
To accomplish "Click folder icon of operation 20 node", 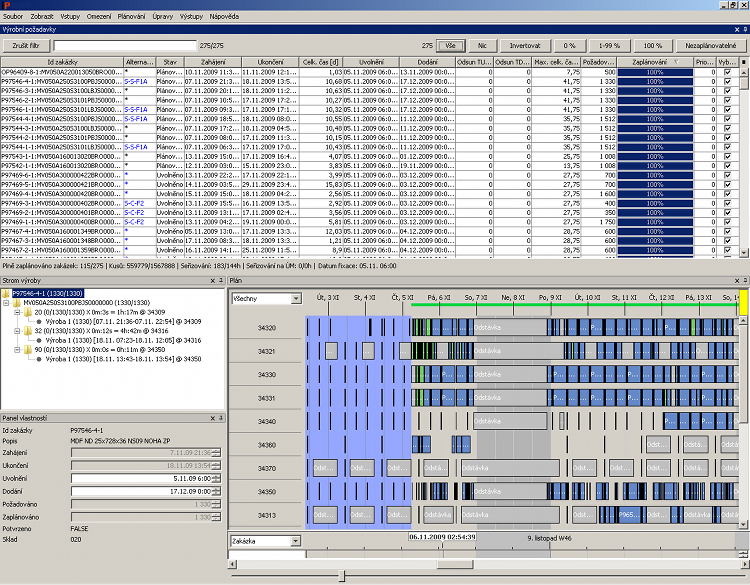I will click(x=28, y=312).
